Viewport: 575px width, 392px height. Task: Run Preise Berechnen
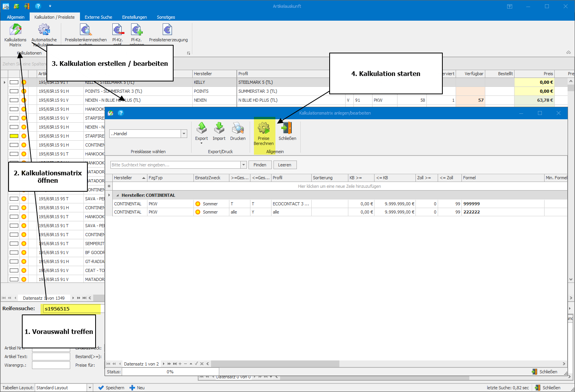coord(264,133)
